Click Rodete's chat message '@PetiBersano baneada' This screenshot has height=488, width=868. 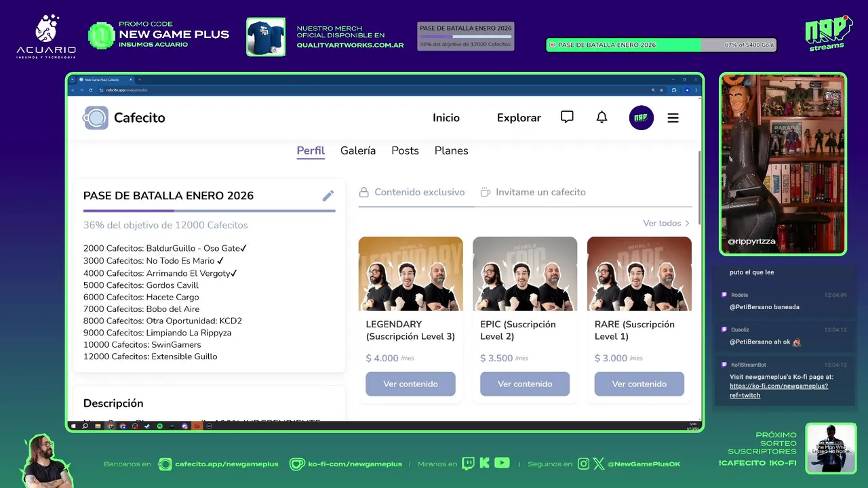[x=764, y=307]
